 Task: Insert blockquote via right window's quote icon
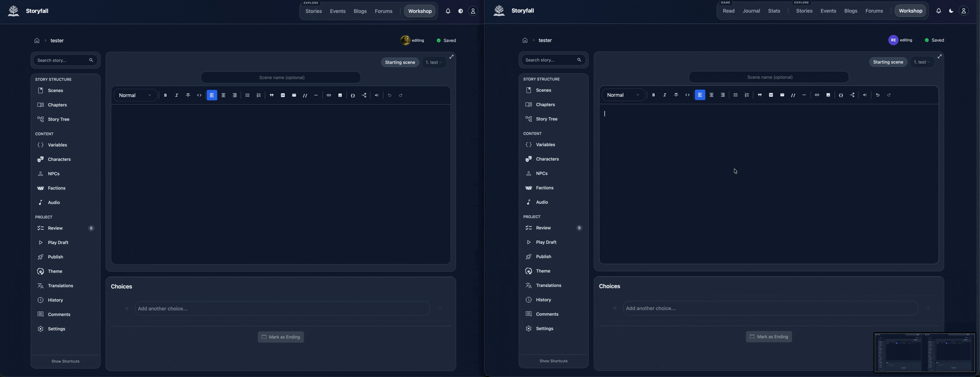[x=759, y=95]
